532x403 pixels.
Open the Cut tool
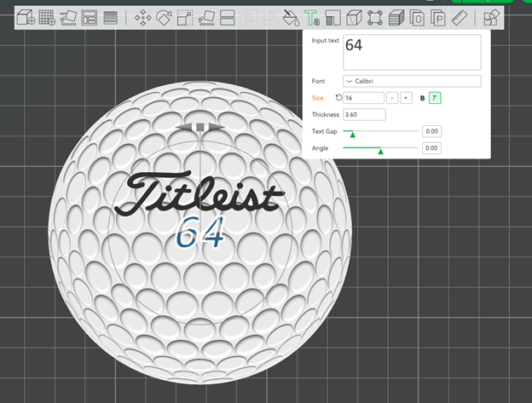[x=228, y=18]
